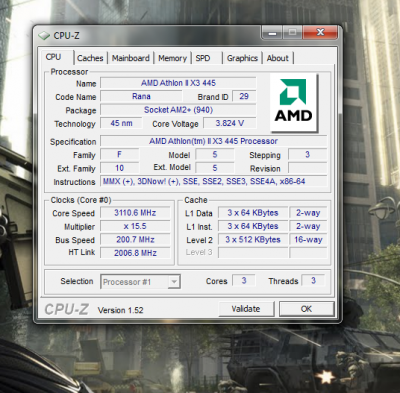Switch to the Graphics tab
Screen dimensions: 400x393
pyautogui.click(x=242, y=58)
